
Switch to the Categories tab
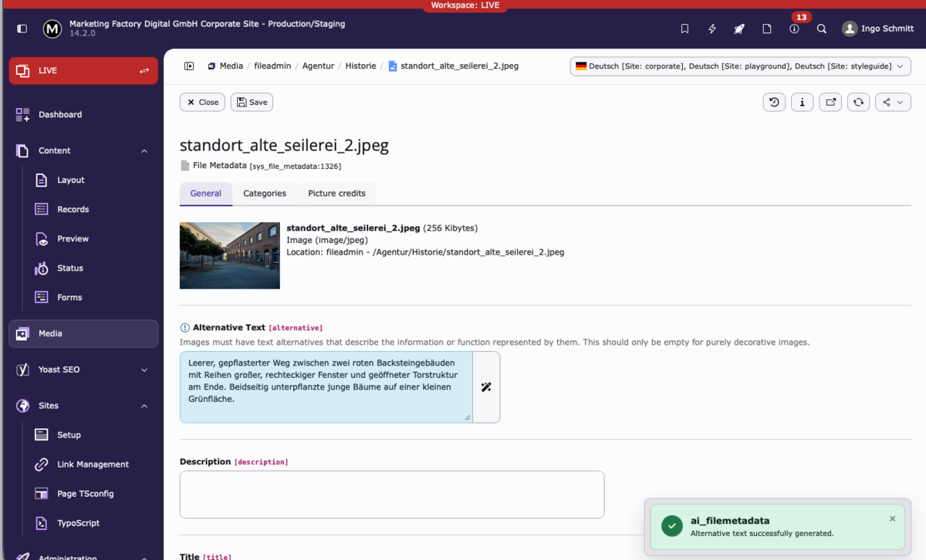pyautogui.click(x=265, y=194)
